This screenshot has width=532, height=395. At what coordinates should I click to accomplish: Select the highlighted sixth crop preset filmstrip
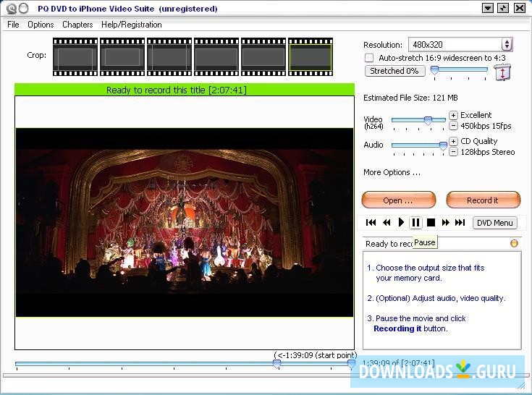tap(311, 56)
